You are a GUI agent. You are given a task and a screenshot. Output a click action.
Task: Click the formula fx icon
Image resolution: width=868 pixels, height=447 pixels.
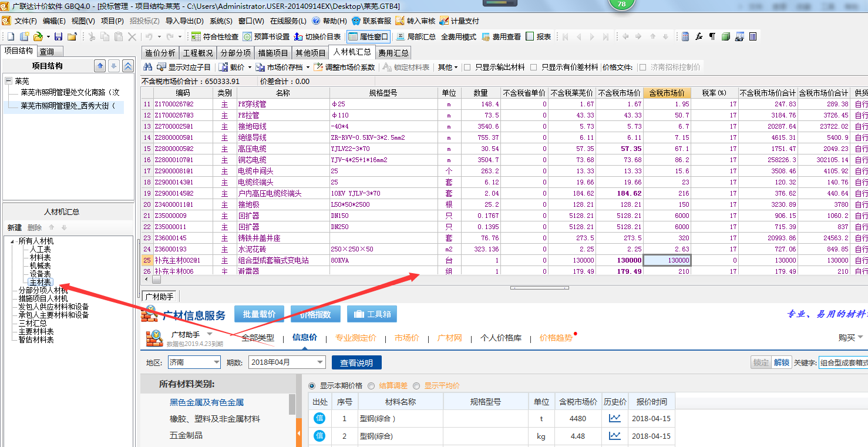pyautogui.click(x=699, y=36)
